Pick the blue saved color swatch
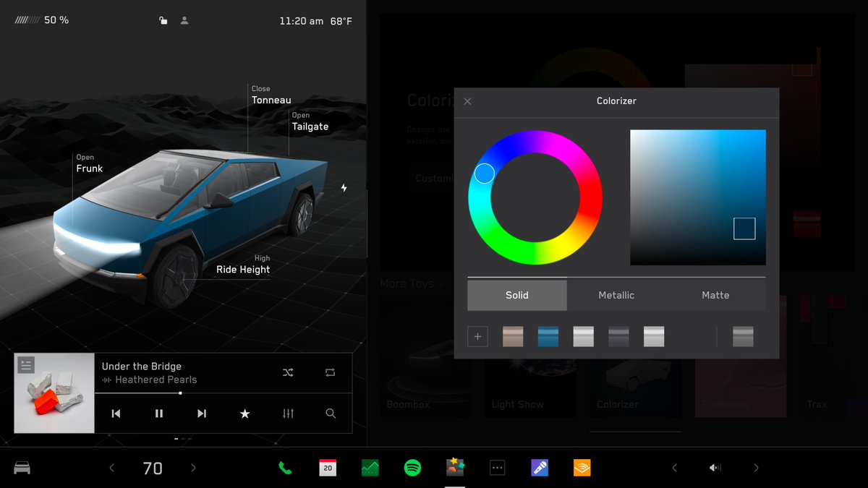 tap(548, 336)
